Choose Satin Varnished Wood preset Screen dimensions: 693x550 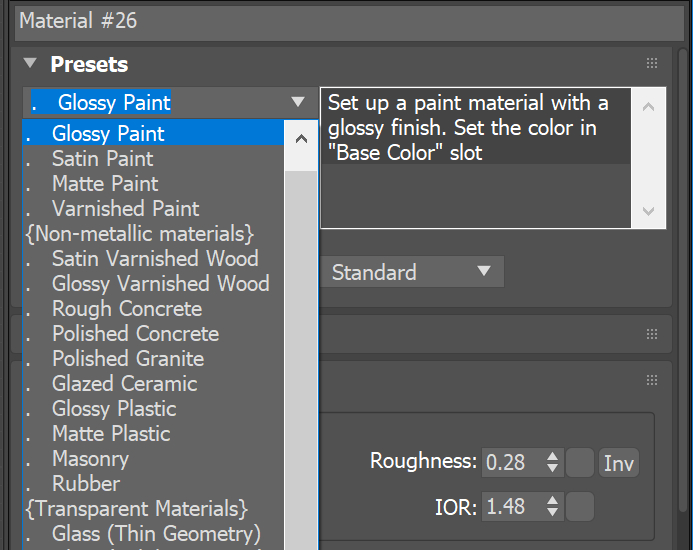coord(153,258)
